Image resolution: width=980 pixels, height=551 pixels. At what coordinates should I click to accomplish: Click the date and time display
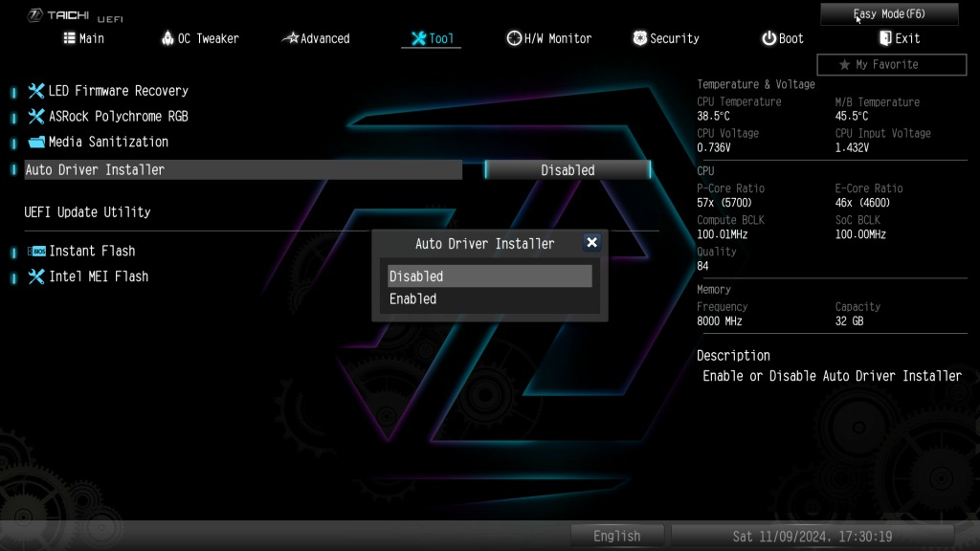point(813,536)
